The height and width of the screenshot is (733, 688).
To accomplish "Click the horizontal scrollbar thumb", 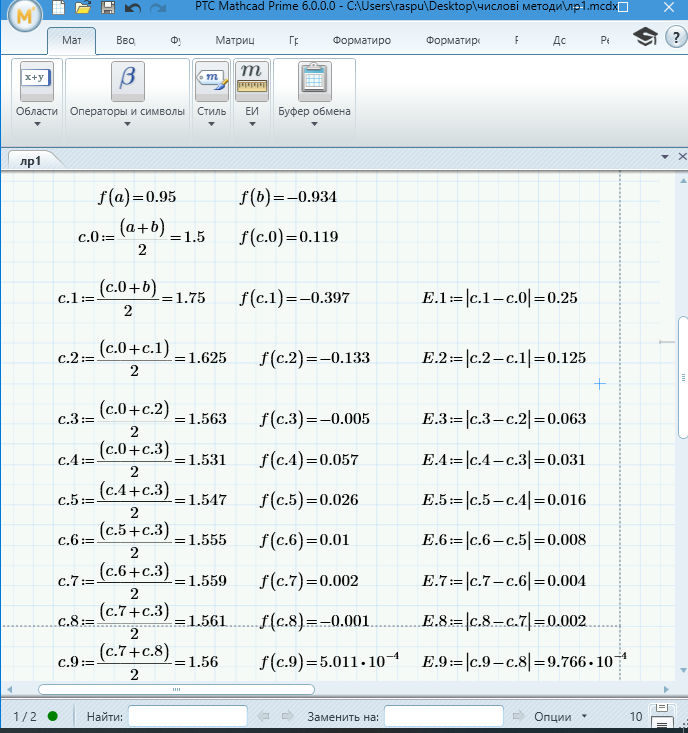I will [176, 689].
